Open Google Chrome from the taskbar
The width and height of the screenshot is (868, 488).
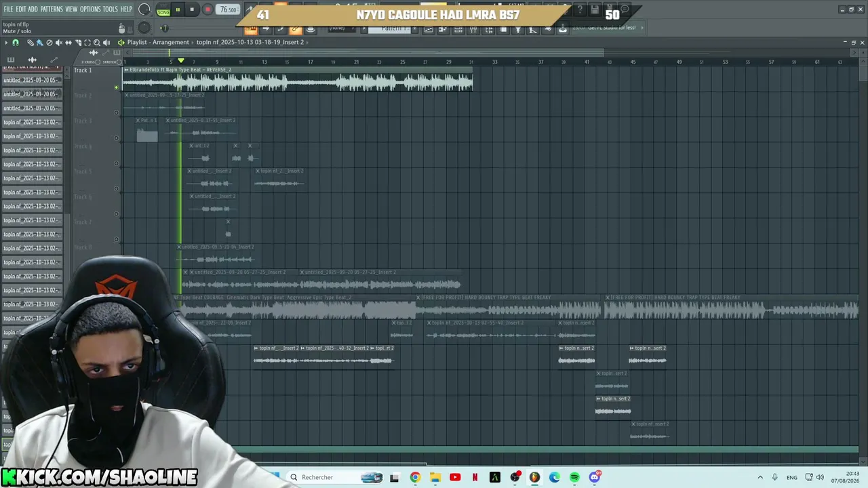(415, 477)
